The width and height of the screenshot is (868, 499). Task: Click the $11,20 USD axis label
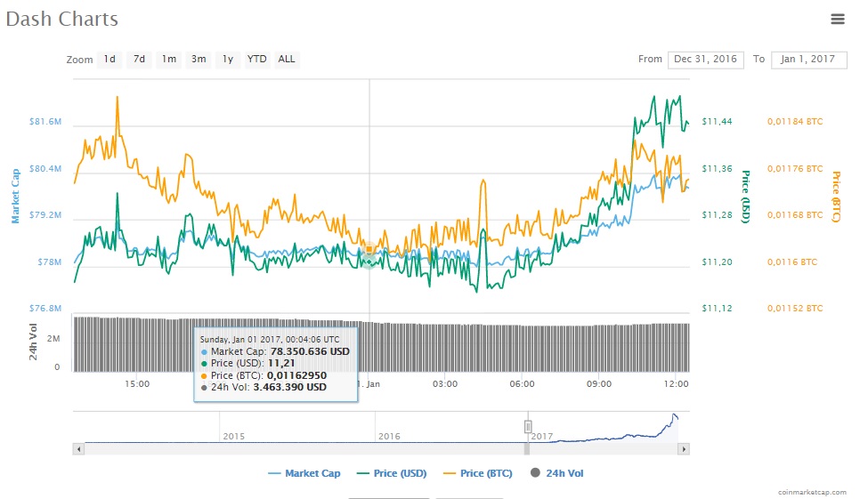coord(717,262)
